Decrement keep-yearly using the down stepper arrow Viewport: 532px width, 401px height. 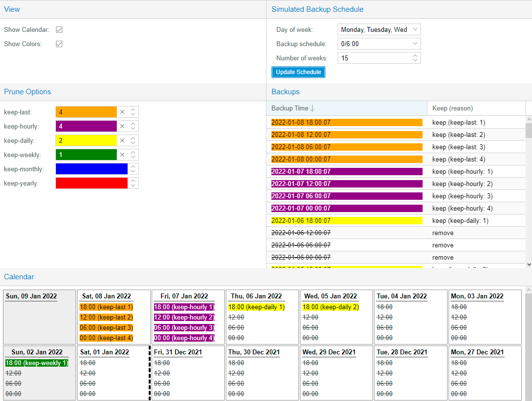tap(133, 186)
